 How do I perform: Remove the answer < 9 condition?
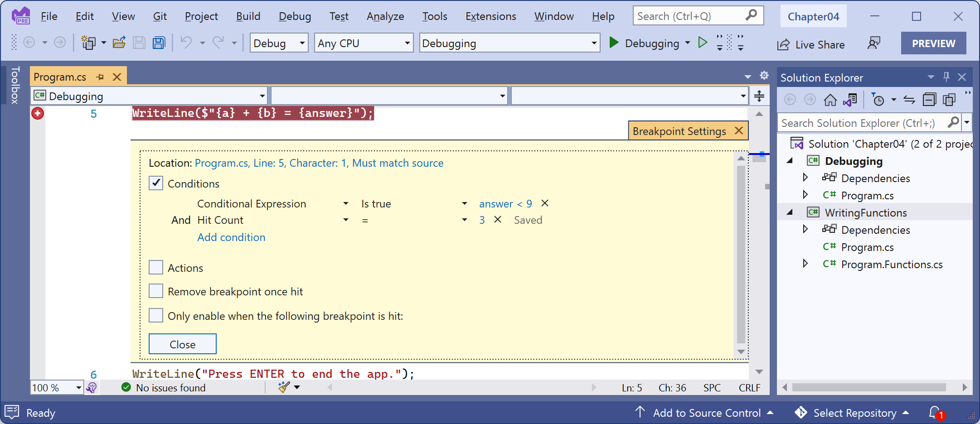pyautogui.click(x=545, y=203)
